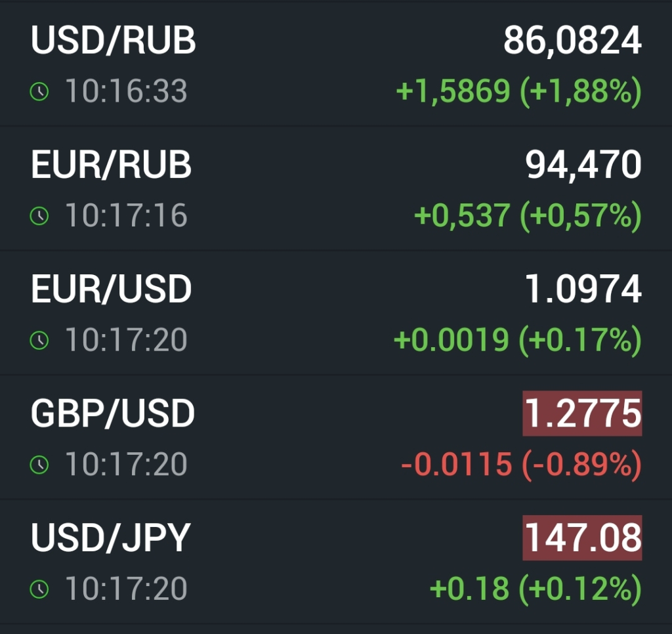The width and height of the screenshot is (672, 634).
Task: Select the EUR/USD pair name
Action: 111,289
